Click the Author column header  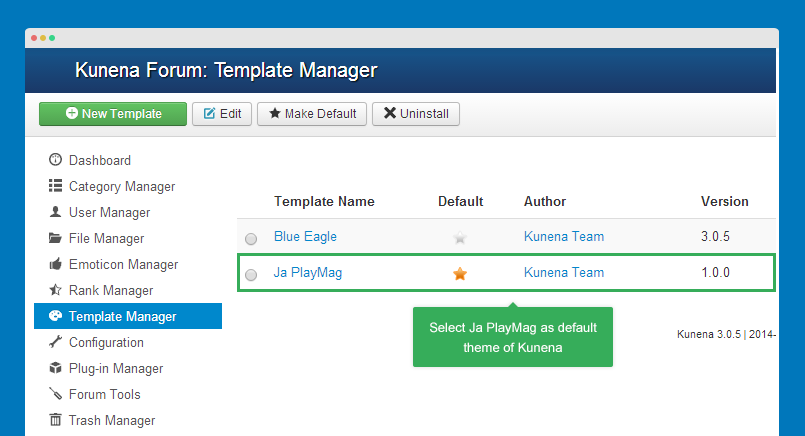click(545, 201)
